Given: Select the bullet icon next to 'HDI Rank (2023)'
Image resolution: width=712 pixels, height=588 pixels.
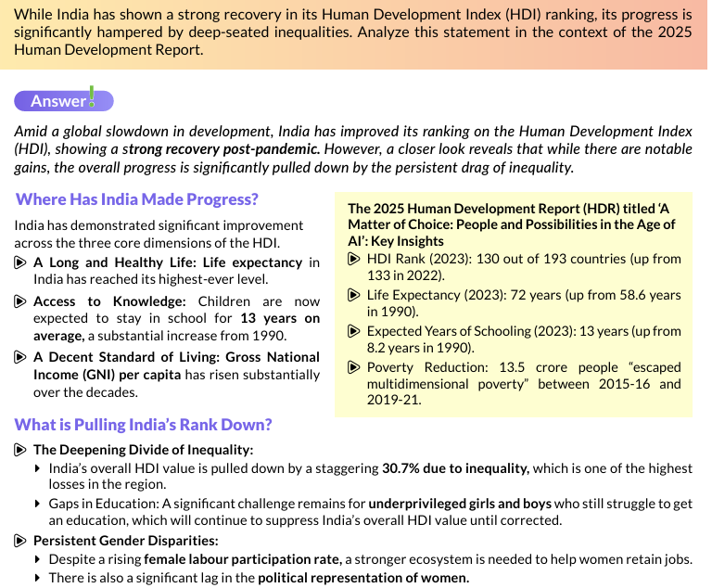Looking at the screenshot, I should tap(354, 259).
